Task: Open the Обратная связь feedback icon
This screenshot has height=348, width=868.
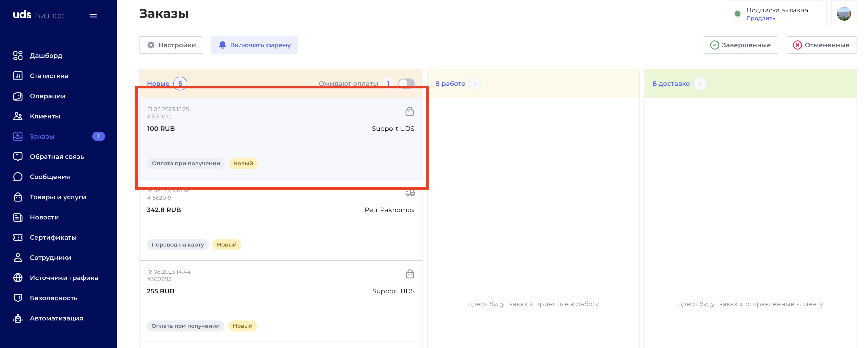Action: 18,157
